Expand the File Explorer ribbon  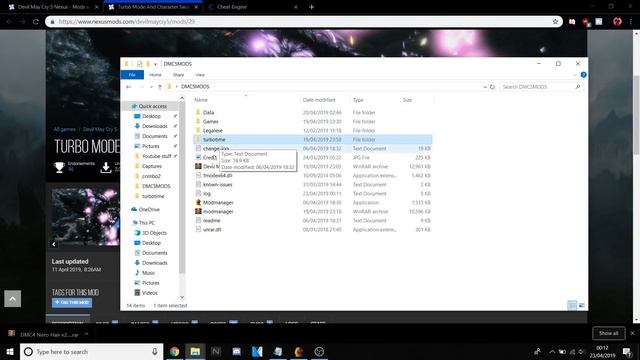575,75
